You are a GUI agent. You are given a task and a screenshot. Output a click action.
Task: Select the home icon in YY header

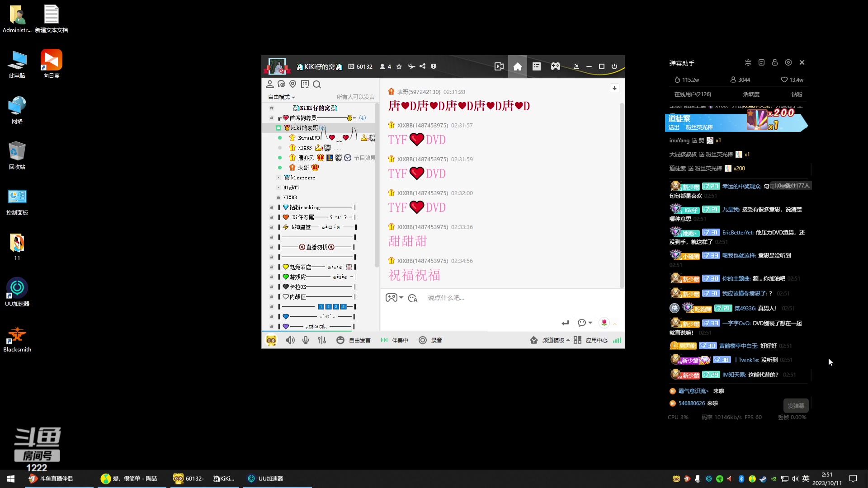click(x=518, y=66)
